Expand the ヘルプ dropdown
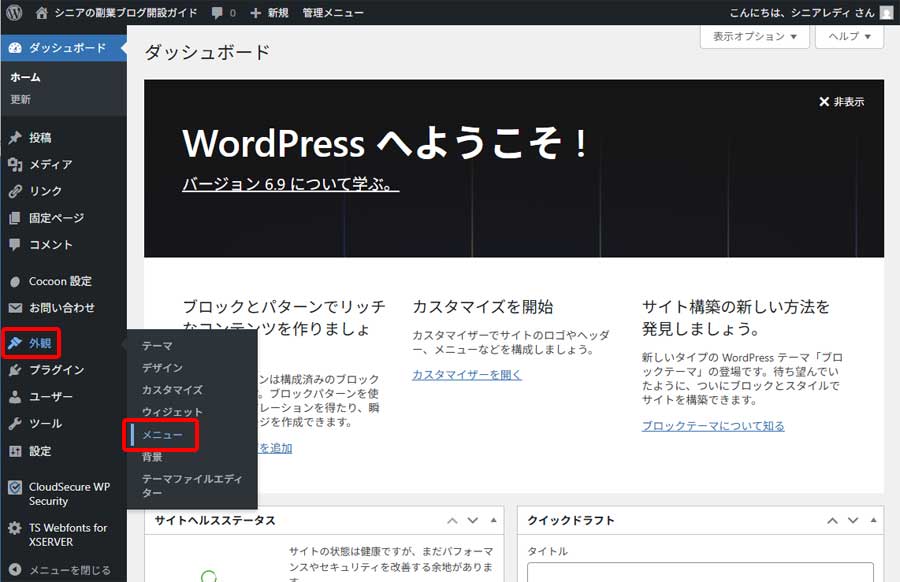 (x=847, y=37)
